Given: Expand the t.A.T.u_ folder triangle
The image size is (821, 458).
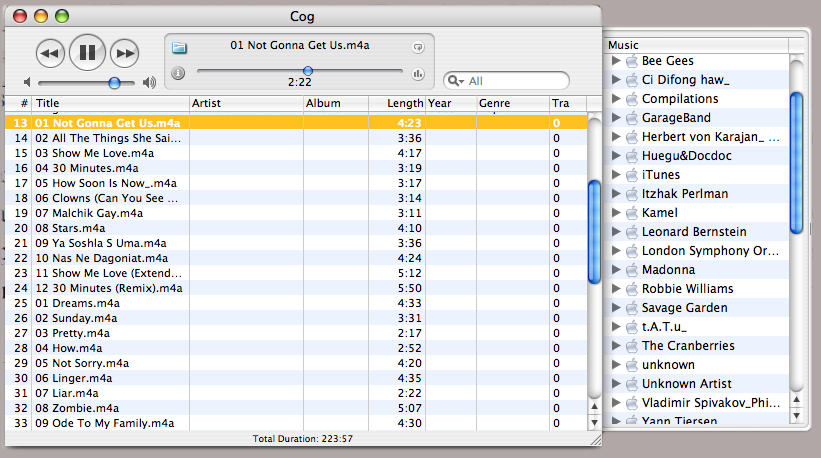Looking at the screenshot, I should (616, 327).
